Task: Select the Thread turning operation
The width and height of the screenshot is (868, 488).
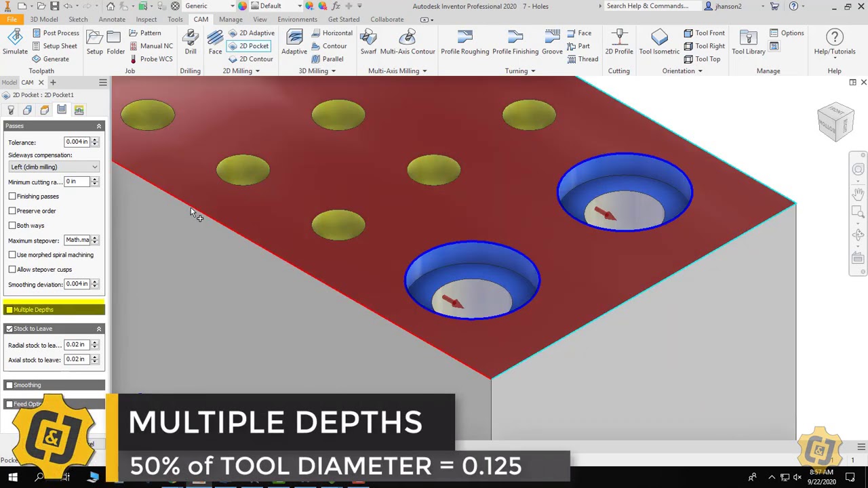Action: (x=582, y=59)
